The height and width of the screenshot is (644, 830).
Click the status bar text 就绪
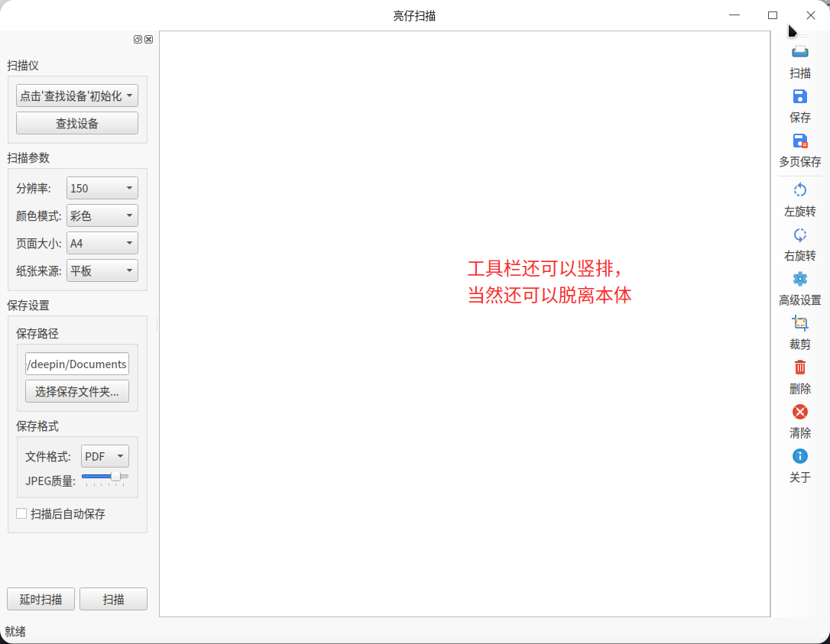click(15, 631)
